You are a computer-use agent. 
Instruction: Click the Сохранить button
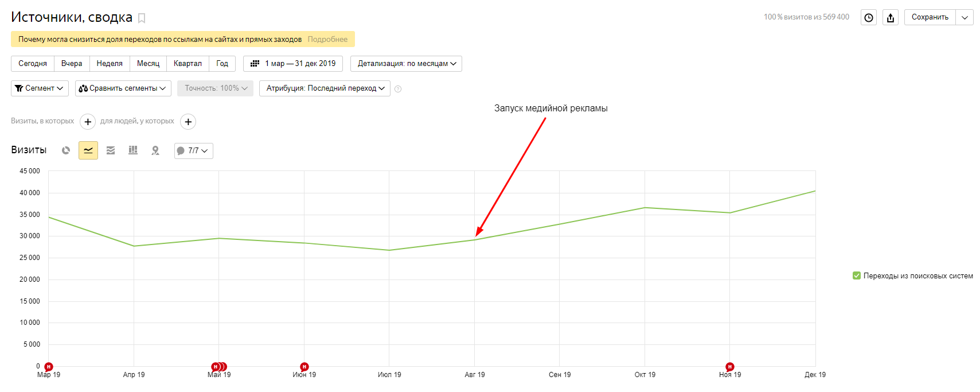(x=930, y=17)
